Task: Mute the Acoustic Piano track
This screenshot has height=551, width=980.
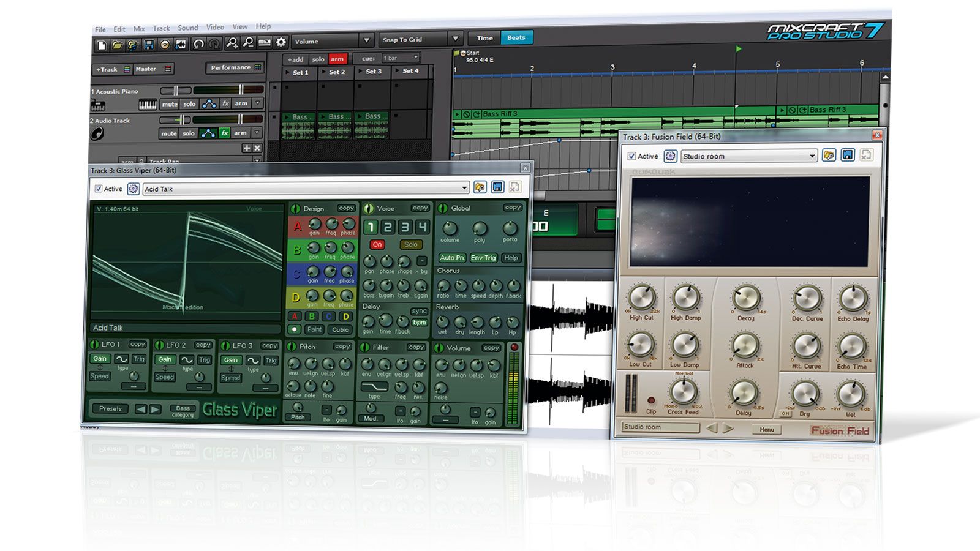Action: tap(170, 104)
